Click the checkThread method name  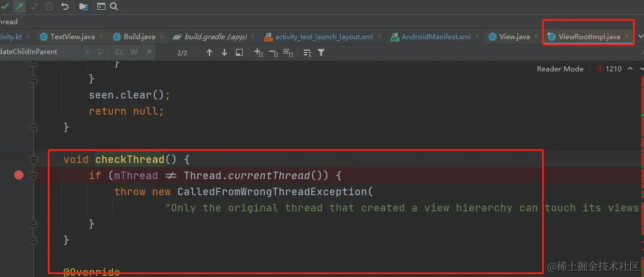point(130,160)
